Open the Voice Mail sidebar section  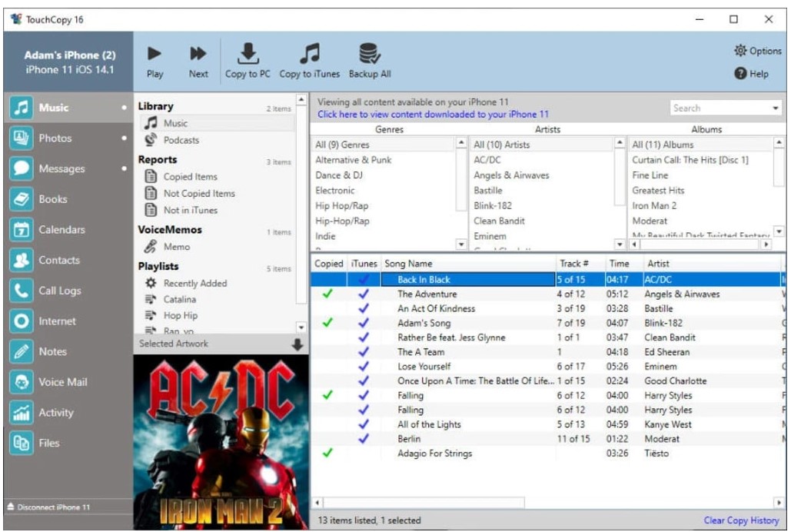click(x=68, y=382)
